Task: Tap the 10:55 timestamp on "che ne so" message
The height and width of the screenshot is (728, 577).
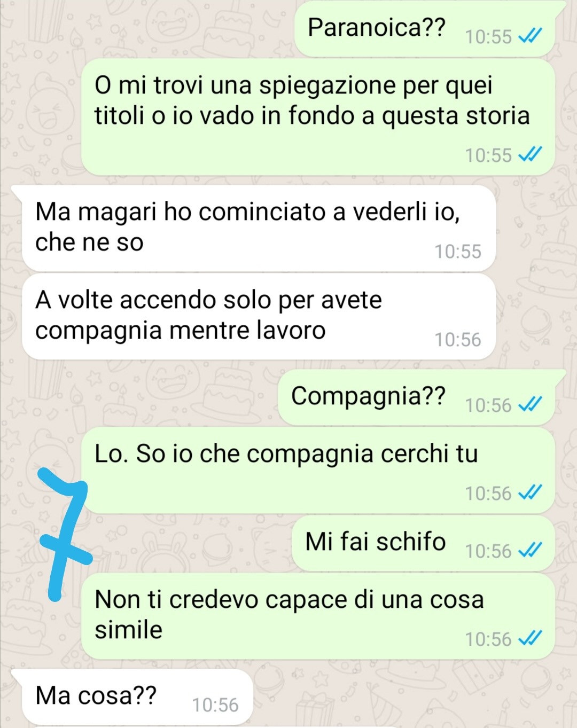Action: tap(458, 251)
